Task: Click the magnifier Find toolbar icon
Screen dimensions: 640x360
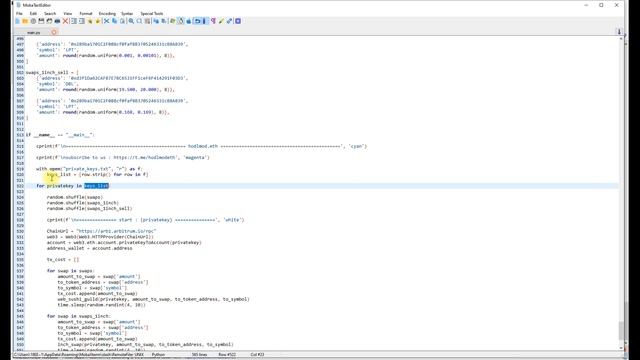Action: [131, 21]
